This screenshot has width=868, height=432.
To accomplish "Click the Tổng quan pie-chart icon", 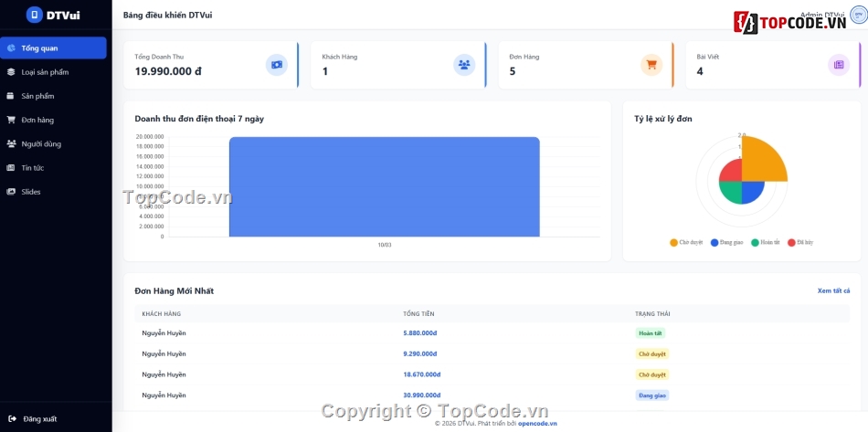I will click(x=11, y=48).
